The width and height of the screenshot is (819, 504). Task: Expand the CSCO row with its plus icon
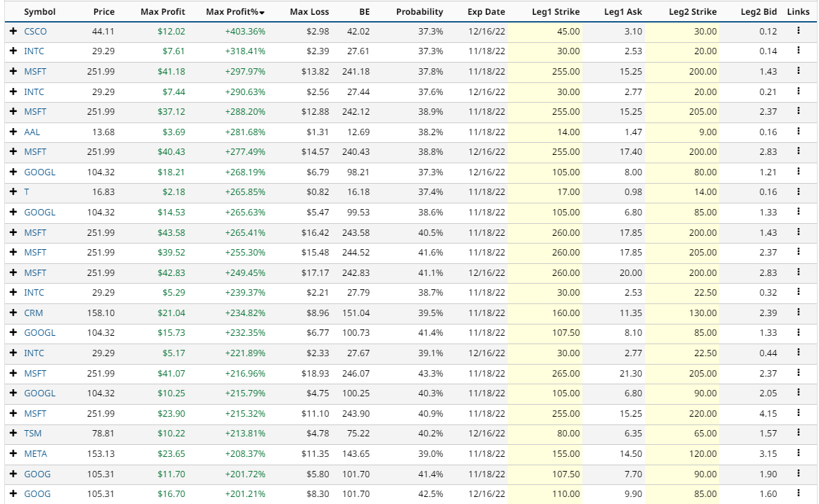tap(13, 32)
